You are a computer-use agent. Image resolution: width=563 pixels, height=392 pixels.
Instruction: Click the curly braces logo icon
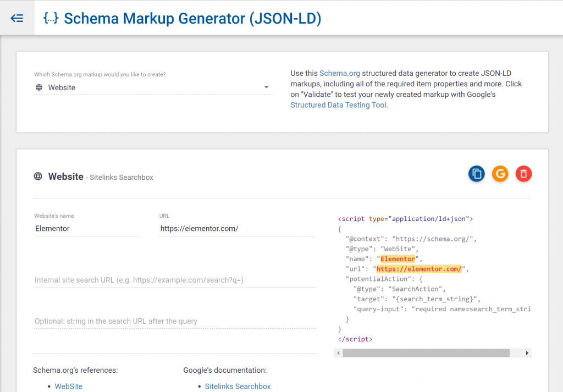pyautogui.click(x=51, y=18)
